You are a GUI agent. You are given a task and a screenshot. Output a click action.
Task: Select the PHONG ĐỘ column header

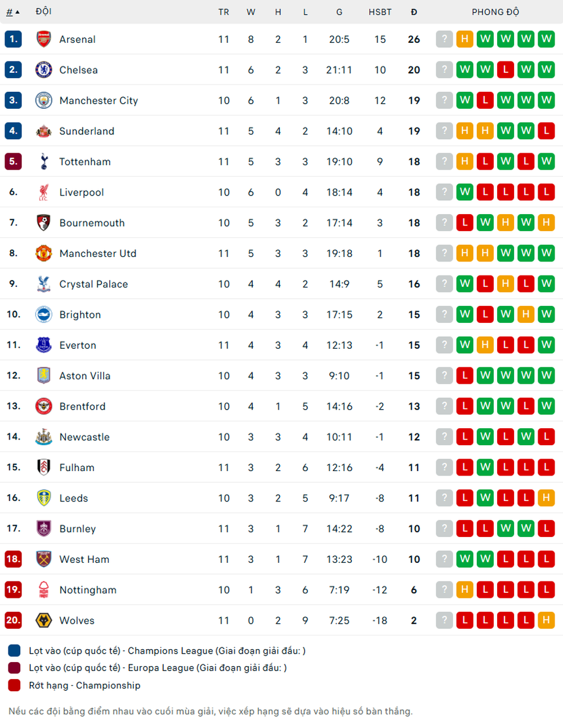(x=495, y=12)
